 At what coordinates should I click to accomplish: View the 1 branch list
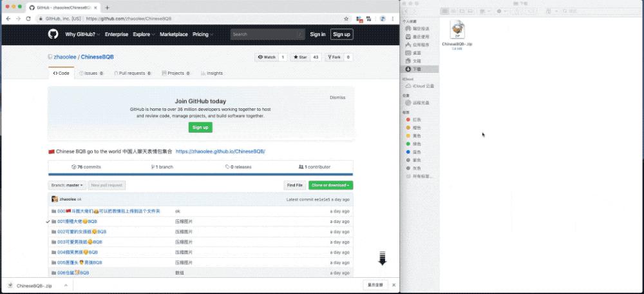coord(162,167)
